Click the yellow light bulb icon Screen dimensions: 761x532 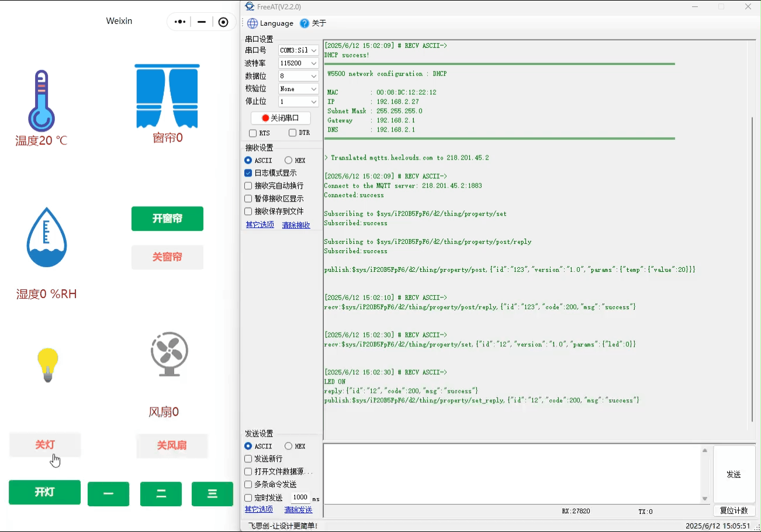pos(48,364)
